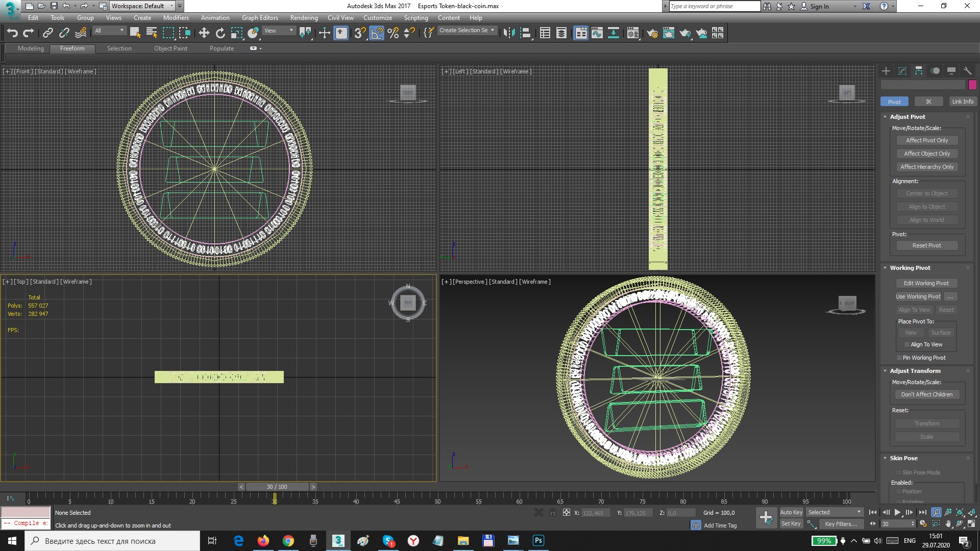Screen dimensions: 980x551
Task: Toggle Set Key mode
Action: pyautogui.click(x=791, y=524)
